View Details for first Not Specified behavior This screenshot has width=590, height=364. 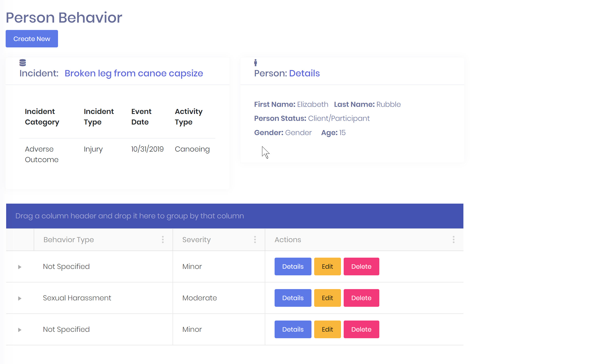(x=293, y=266)
